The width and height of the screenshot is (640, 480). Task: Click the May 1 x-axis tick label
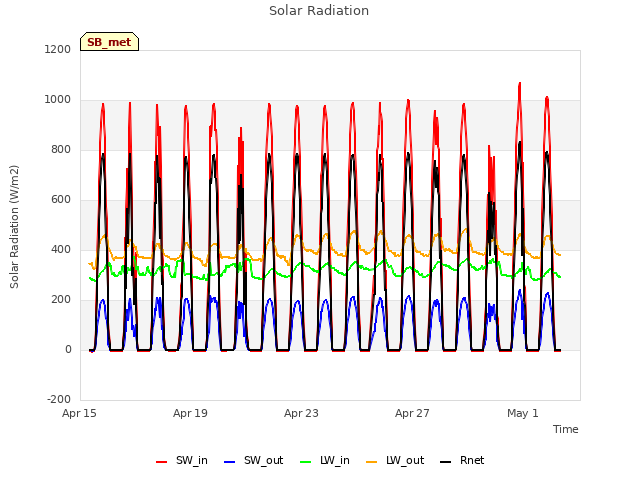(523, 413)
